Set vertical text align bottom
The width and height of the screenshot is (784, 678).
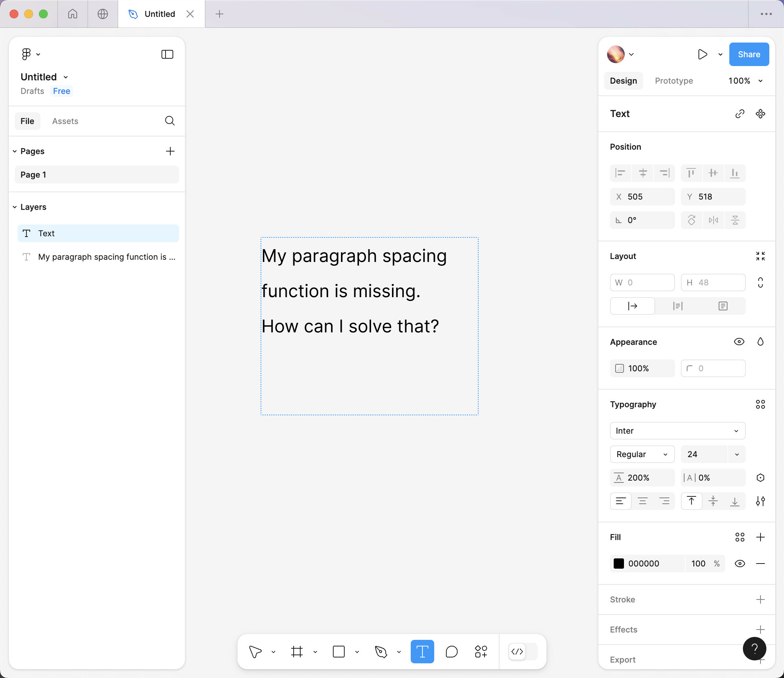click(735, 501)
